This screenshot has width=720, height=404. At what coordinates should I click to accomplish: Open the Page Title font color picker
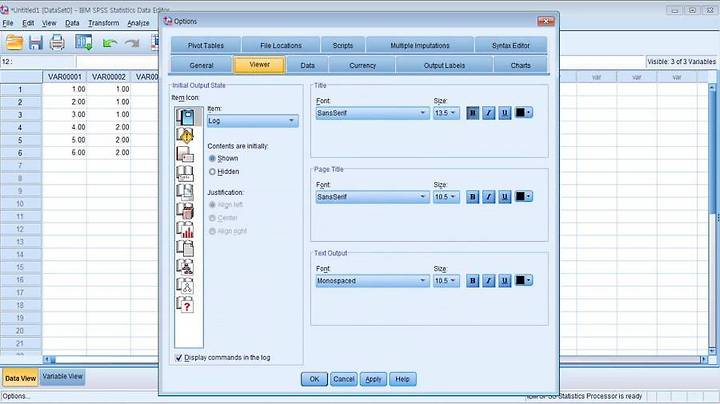coord(523,196)
